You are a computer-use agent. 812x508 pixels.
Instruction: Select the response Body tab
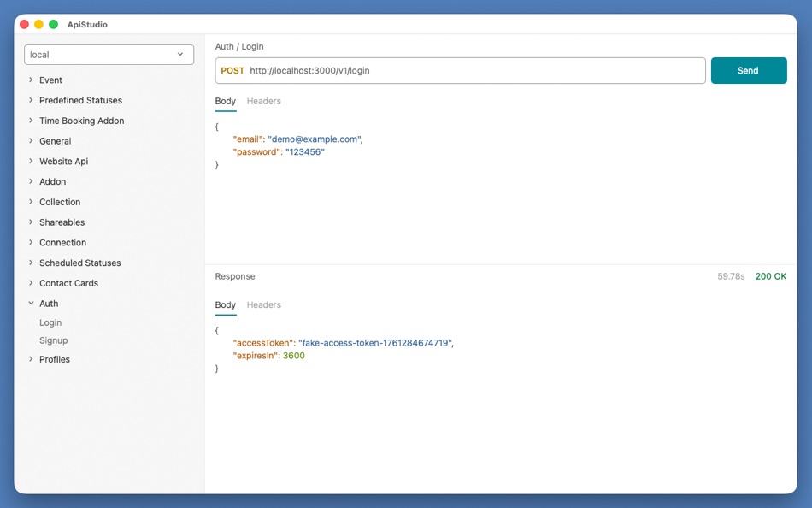pos(225,304)
